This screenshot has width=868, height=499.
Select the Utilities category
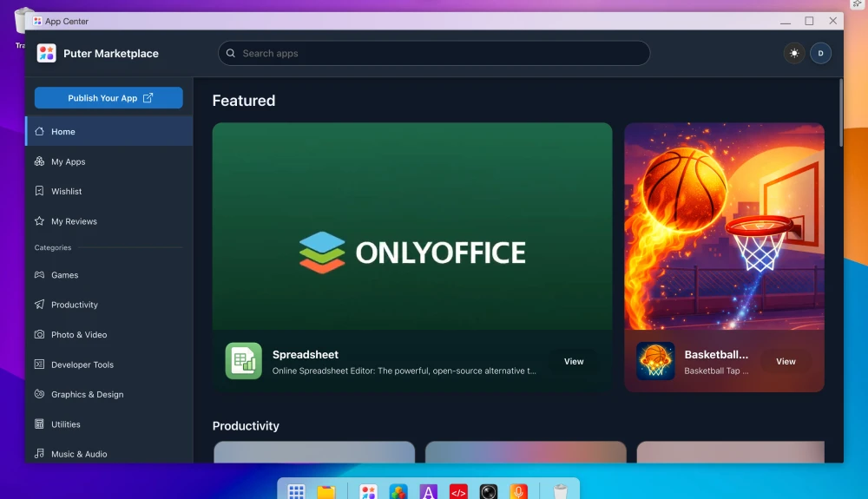(x=109, y=424)
